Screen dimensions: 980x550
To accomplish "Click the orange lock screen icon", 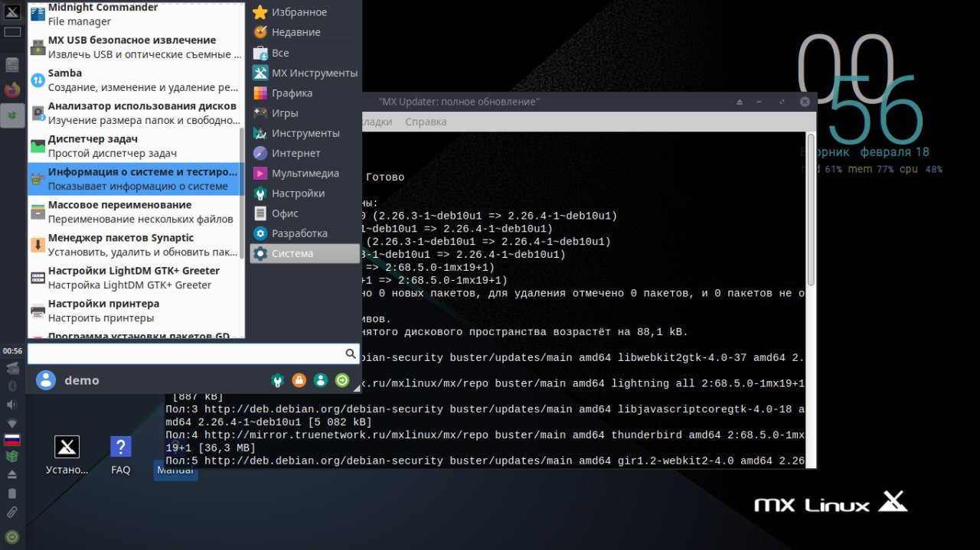I will pos(299,380).
